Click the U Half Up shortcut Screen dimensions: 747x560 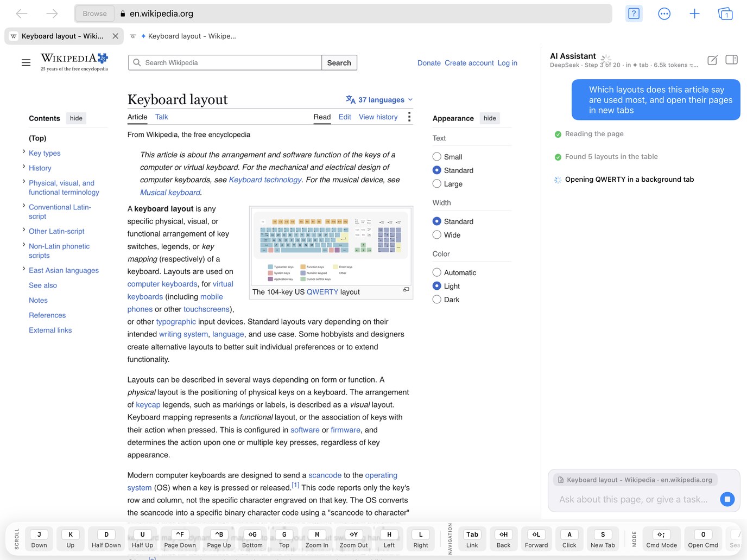tap(143, 539)
